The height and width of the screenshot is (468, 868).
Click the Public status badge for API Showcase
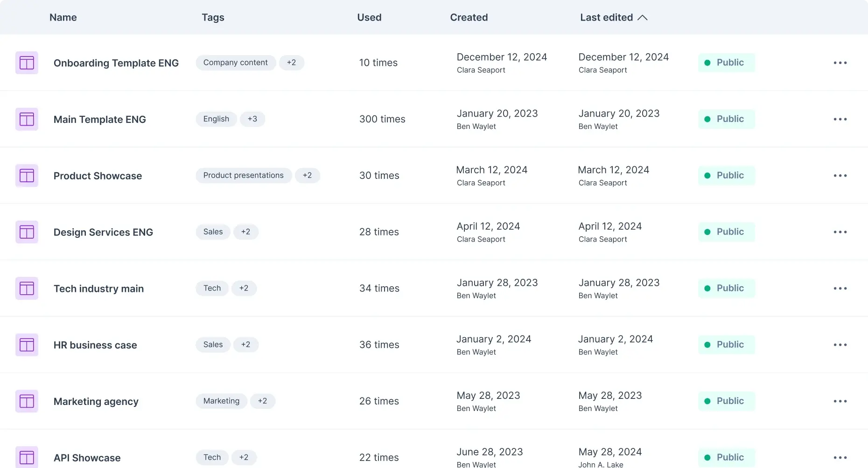[727, 458]
